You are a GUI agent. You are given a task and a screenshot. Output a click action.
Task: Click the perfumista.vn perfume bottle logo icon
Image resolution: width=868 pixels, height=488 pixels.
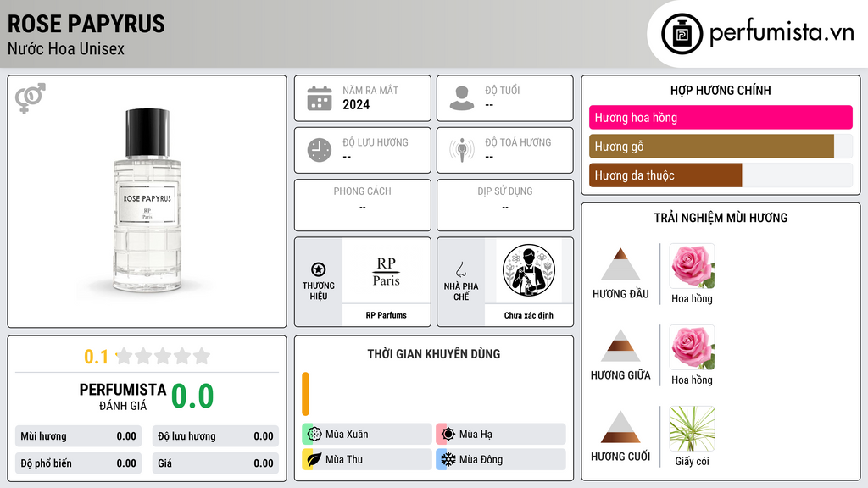[x=682, y=34]
